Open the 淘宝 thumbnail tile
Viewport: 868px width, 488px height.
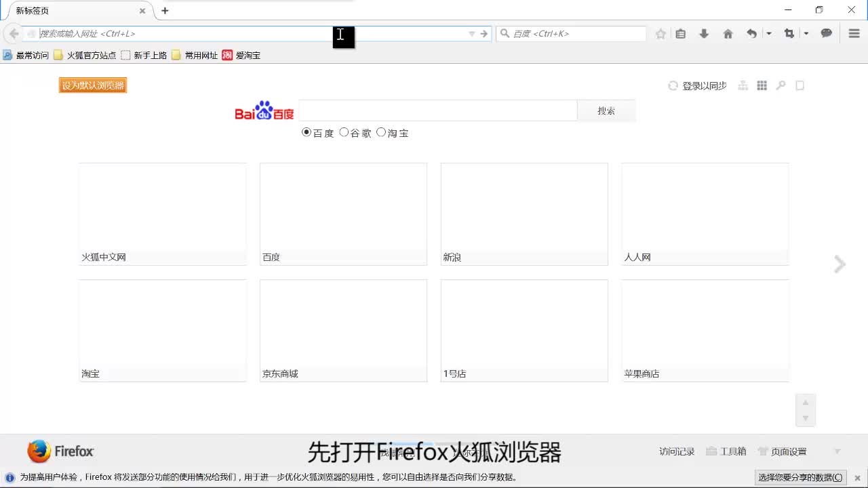[163, 330]
